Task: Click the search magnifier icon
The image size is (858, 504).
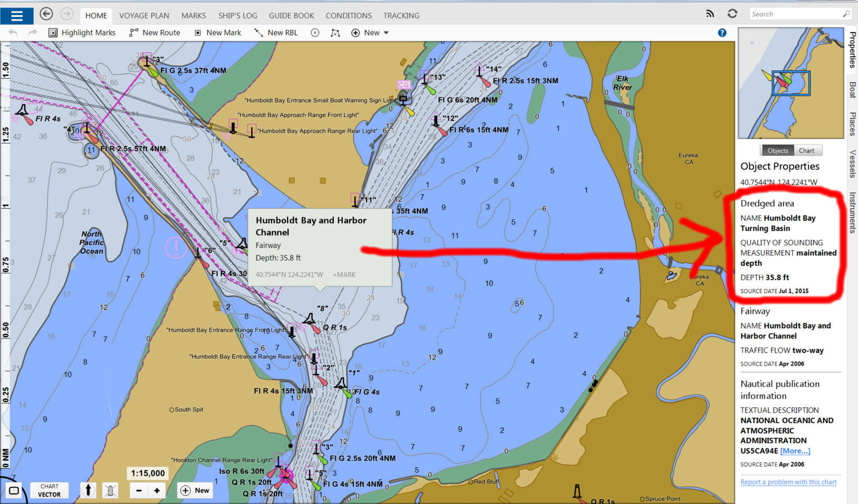Action: tap(846, 14)
